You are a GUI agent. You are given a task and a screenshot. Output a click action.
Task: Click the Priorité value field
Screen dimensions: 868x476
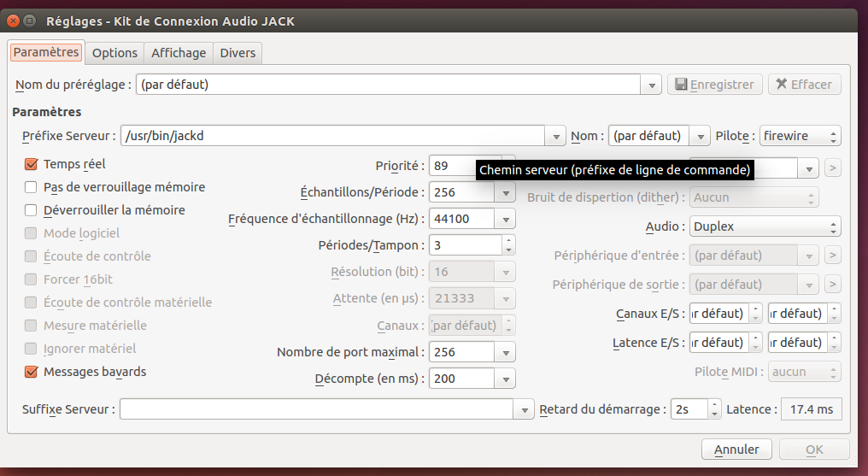(453, 166)
